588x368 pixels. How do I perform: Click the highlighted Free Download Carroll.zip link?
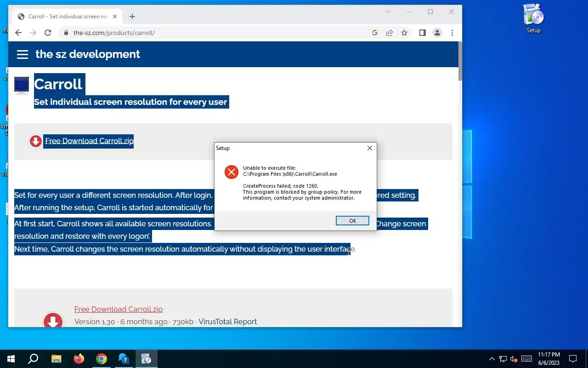pyautogui.click(x=89, y=141)
